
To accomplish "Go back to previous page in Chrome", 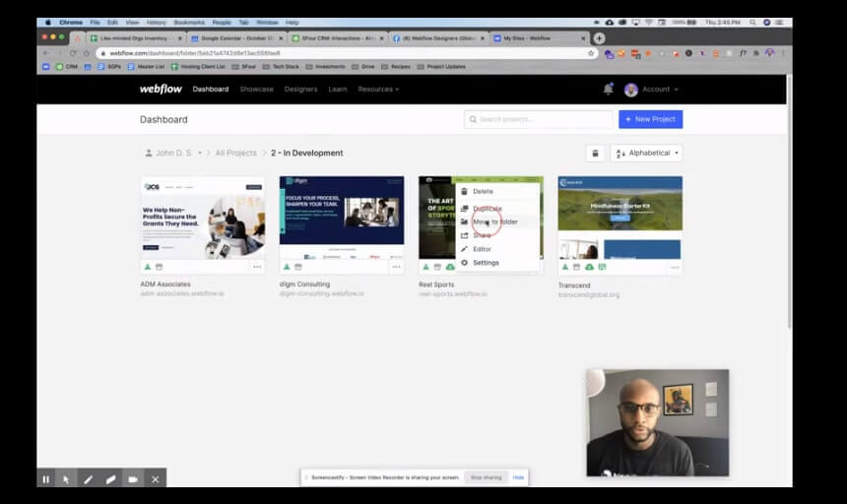I will click(46, 53).
